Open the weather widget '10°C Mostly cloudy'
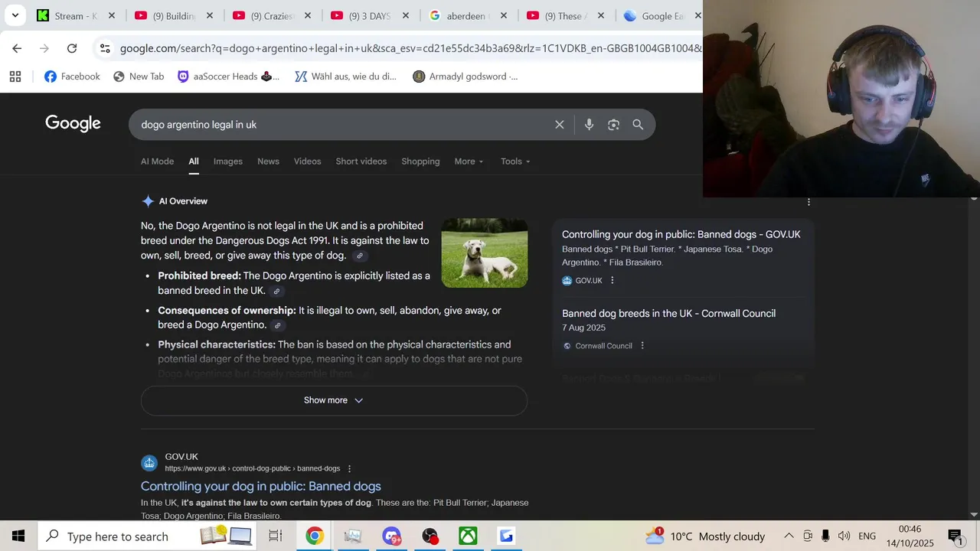This screenshot has width=980, height=551. click(705, 536)
